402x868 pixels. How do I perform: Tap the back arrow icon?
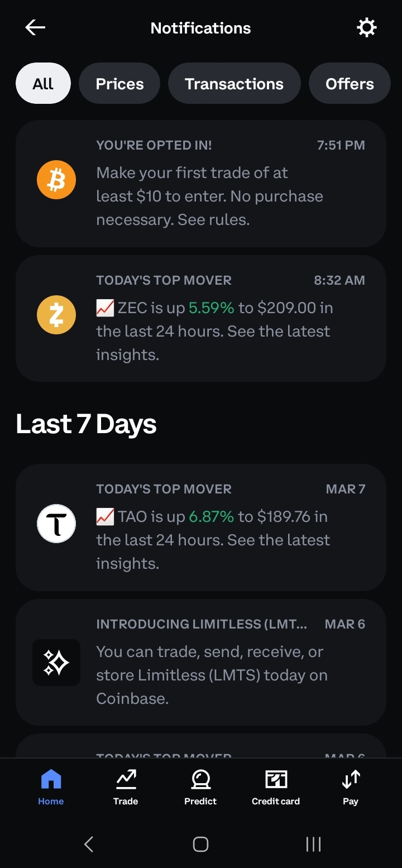[35, 28]
